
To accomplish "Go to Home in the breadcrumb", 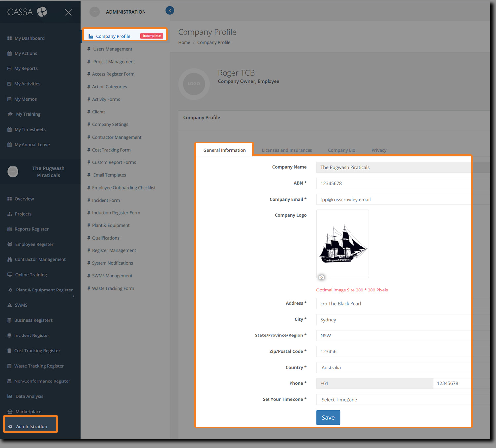I will [x=184, y=42].
